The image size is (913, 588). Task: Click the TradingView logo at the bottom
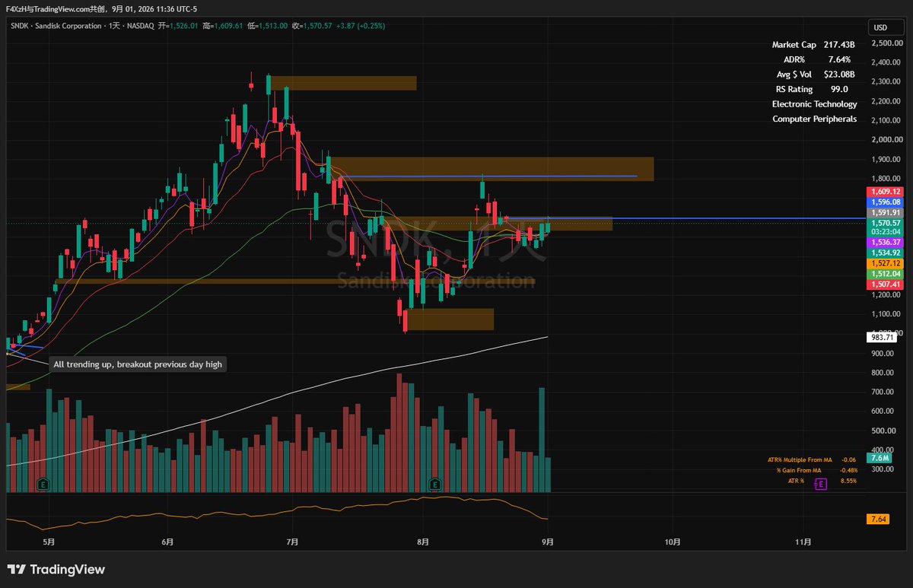click(x=56, y=569)
